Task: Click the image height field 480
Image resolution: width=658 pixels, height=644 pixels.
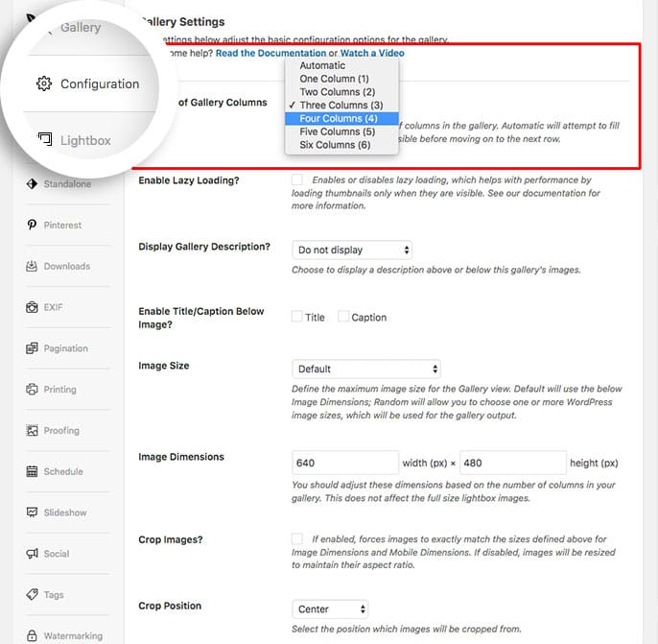Action: 513,463
